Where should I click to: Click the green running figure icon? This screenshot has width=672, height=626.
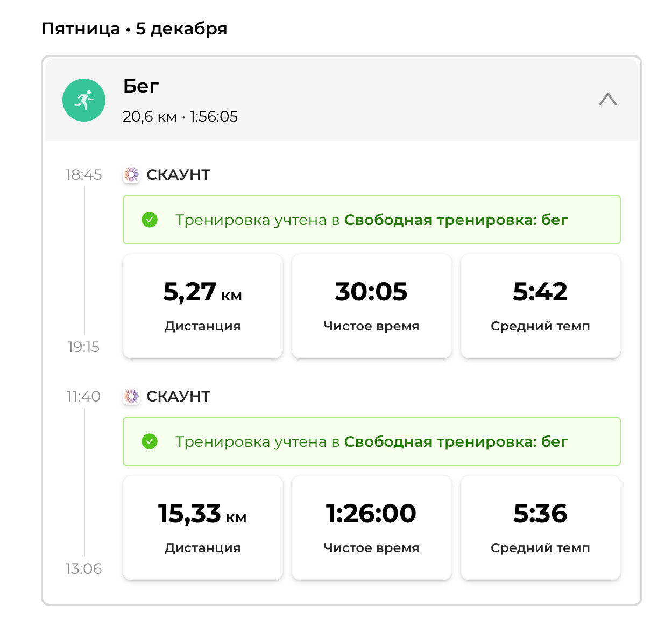[x=84, y=100]
